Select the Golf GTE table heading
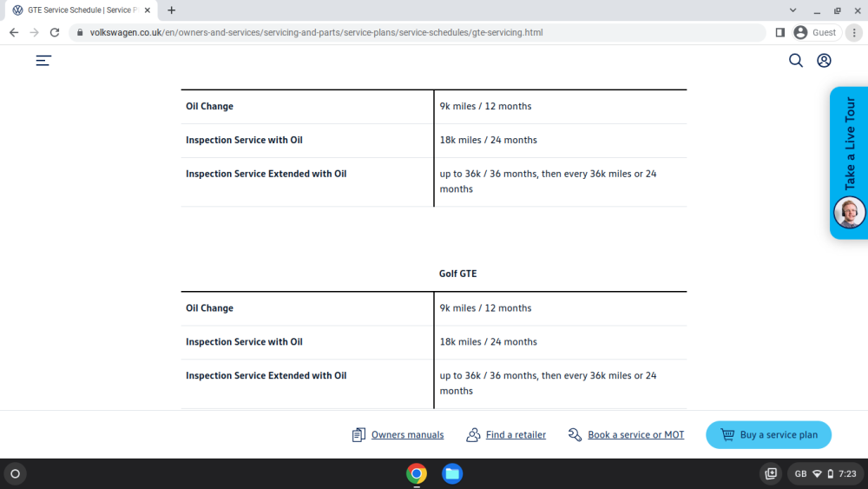Viewport: 868px width, 489px height. (457, 274)
